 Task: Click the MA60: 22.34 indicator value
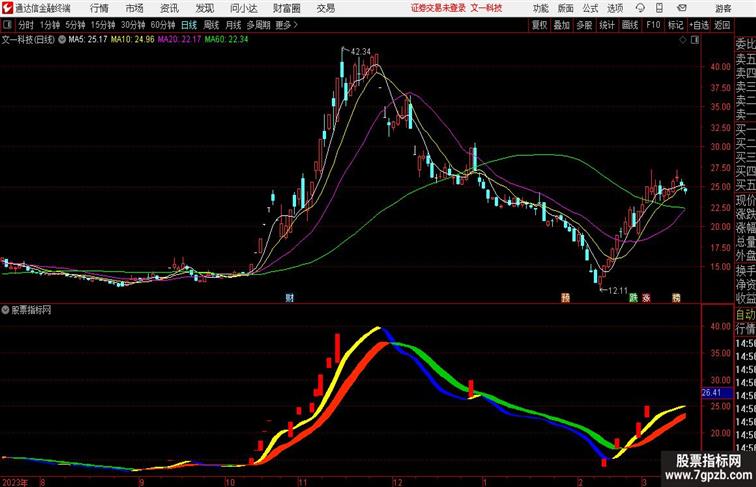coord(226,40)
